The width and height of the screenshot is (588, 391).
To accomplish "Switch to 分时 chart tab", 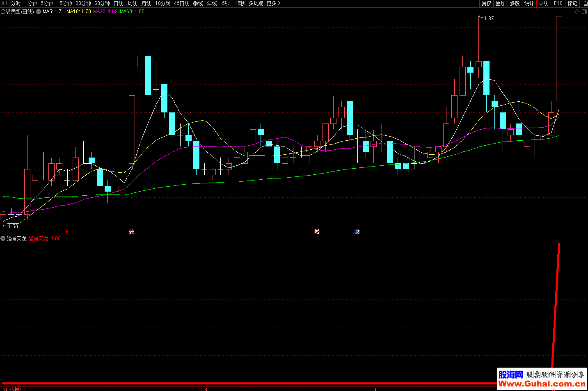I will 16,3.
